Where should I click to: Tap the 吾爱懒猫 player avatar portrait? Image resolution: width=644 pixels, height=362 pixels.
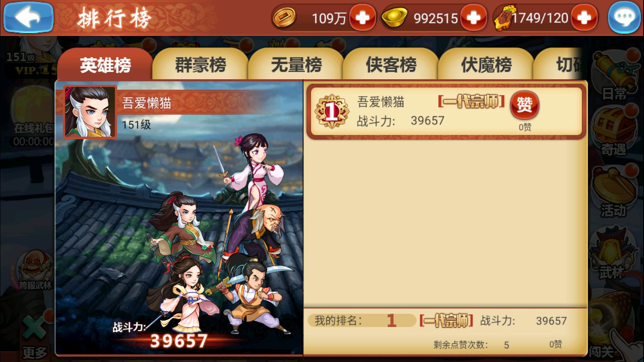click(x=90, y=112)
